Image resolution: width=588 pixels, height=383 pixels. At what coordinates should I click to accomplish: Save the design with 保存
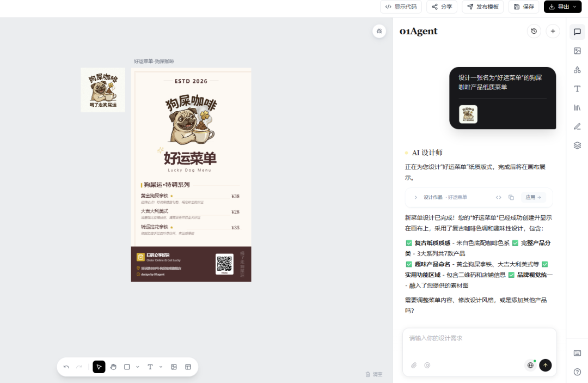[524, 7]
